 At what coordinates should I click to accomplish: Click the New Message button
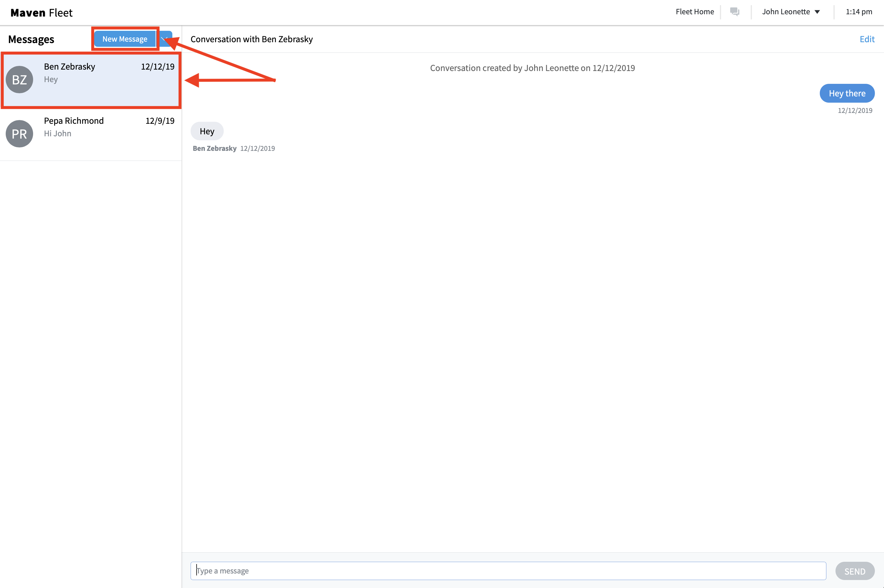125,39
